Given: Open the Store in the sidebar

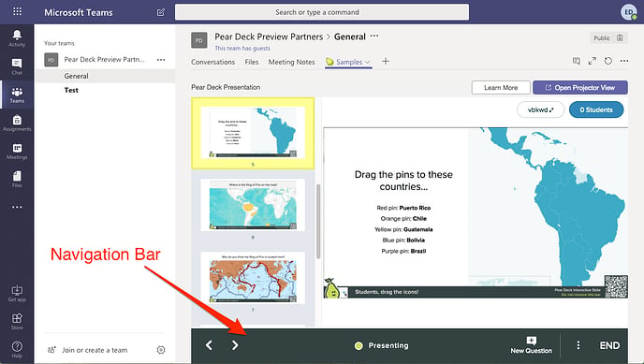Looking at the screenshot, I should pyautogui.click(x=17, y=322).
